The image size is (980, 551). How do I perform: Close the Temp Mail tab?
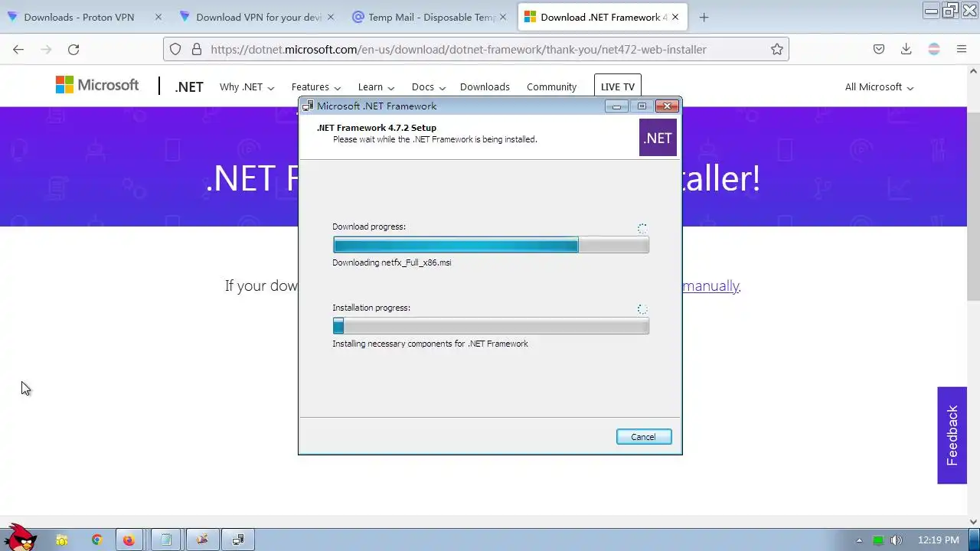pos(503,17)
